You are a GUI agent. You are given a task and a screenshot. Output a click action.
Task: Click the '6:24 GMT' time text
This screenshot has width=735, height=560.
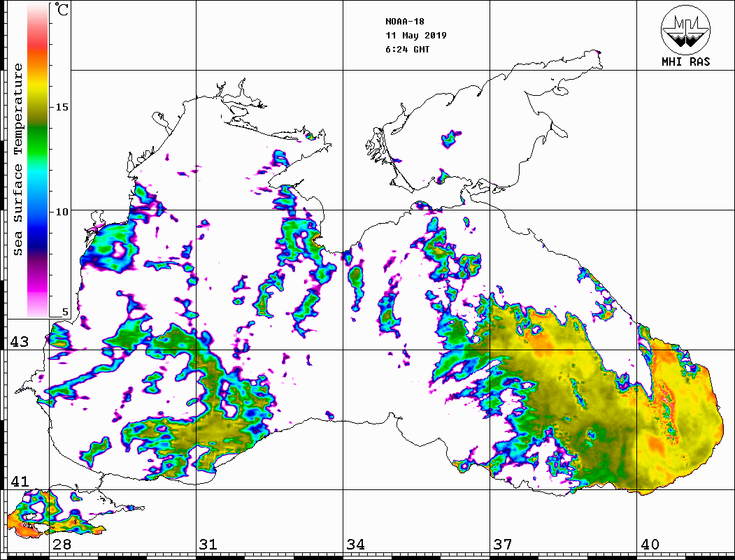(408, 50)
